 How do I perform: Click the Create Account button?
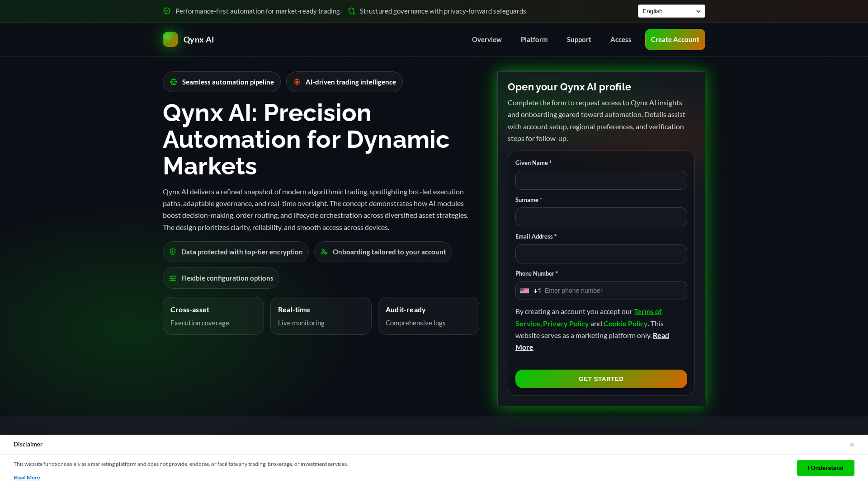pyautogui.click(x=675, y=39)
